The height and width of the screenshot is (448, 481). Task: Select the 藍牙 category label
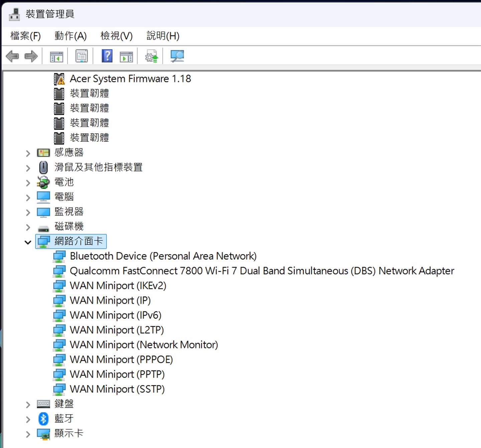click(64, 419)
